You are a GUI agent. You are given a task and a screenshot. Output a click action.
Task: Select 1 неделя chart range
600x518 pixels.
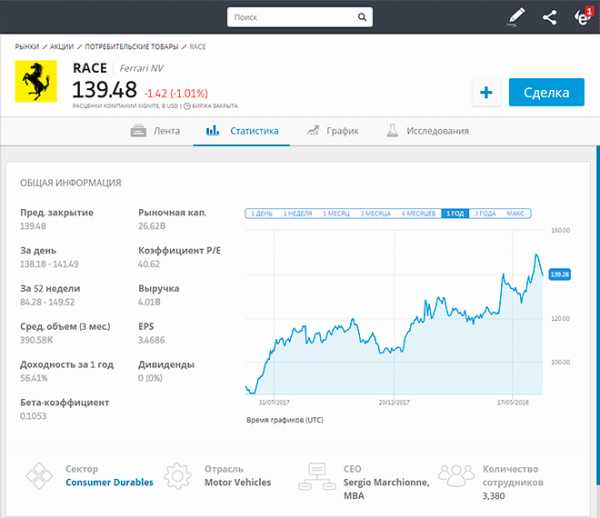[x=298, y=213]
